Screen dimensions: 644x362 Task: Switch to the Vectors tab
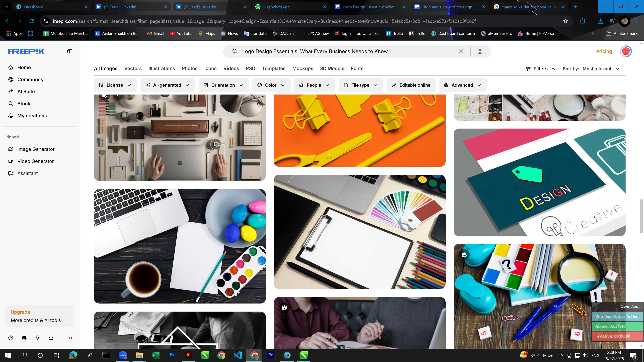click(133, 68)
